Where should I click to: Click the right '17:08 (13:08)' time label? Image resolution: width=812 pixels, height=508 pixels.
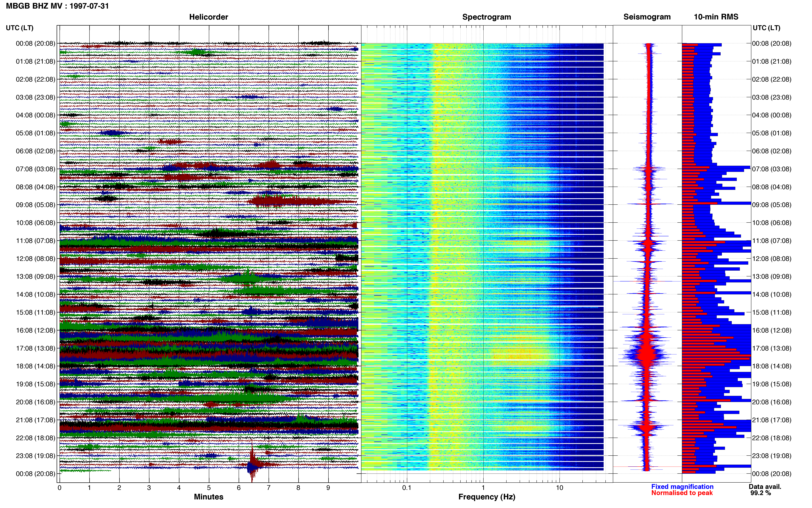tap(772, 348)
